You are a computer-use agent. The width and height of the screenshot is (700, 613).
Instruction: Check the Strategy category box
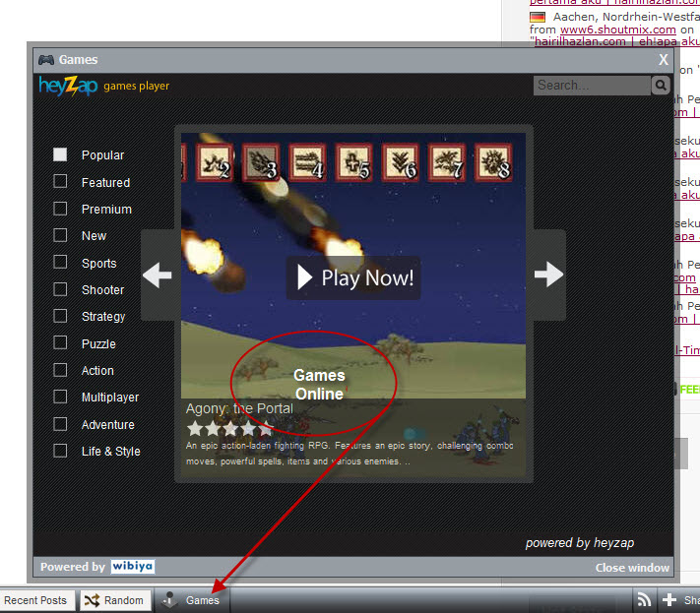[x=60, y=316]
